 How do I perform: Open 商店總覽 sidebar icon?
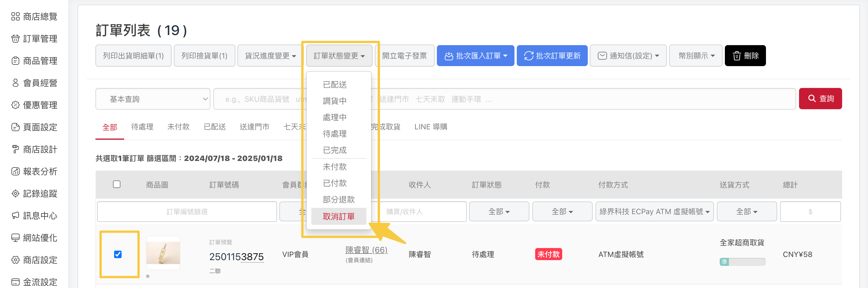[x=16, y=16]
